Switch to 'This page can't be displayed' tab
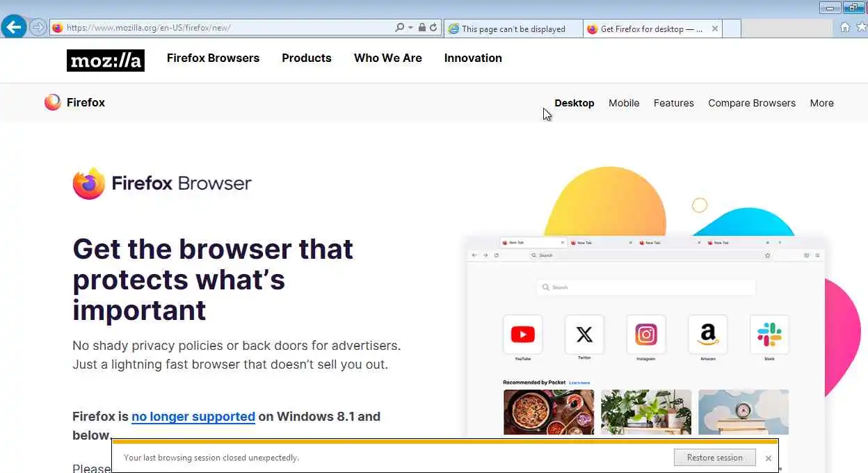 point(513,29)
